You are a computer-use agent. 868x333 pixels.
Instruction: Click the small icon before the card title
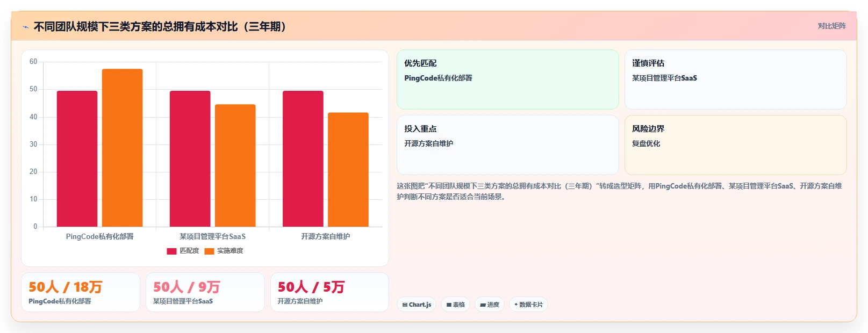pyautogui.click(x=25, y=27)
